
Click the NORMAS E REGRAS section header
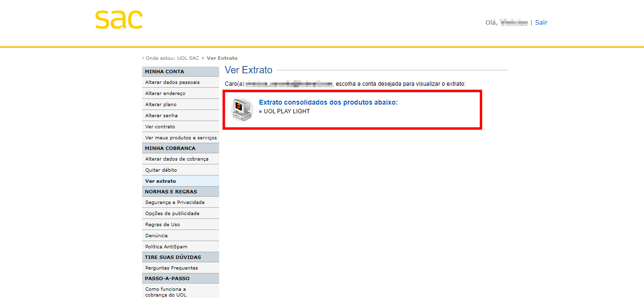click(x=181, y=192)
